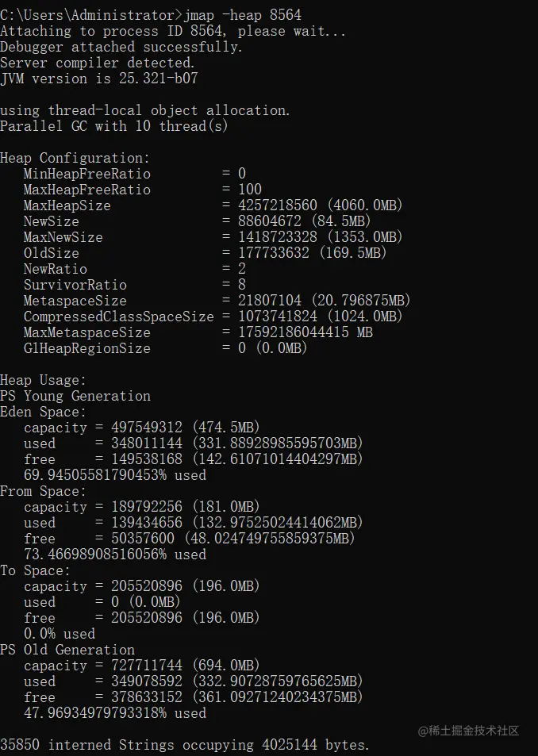Click the SurvivorRatio label
Image resolution: width=538 pixels, height=756 pixels.
[x=75, y=285]
